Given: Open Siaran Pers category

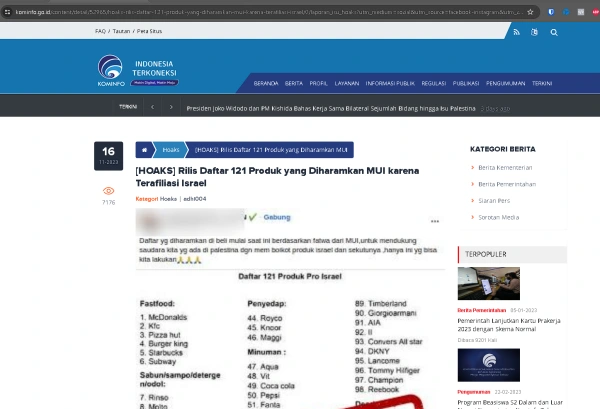Looking at the screenshot, I should coord(494,201).
